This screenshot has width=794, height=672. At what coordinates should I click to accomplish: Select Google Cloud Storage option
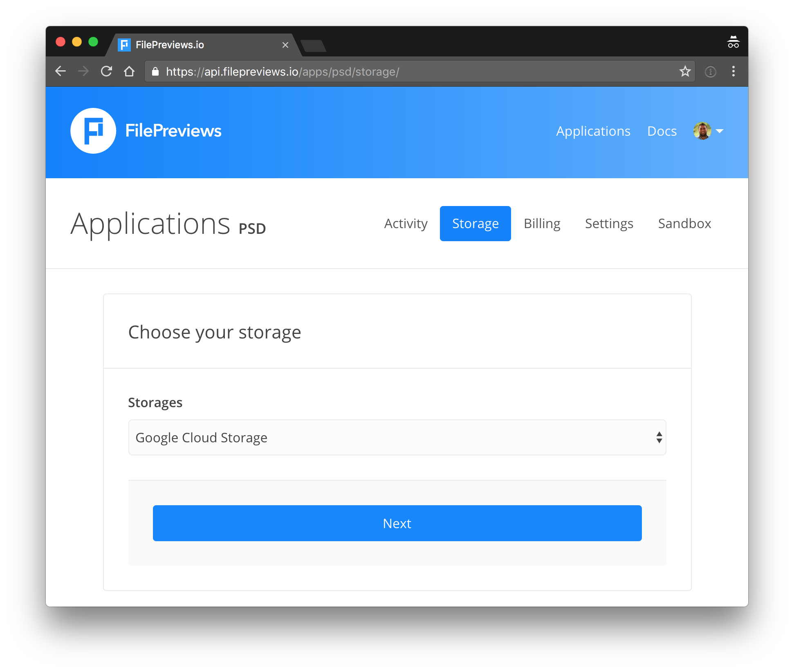click(x=397, y=438)
